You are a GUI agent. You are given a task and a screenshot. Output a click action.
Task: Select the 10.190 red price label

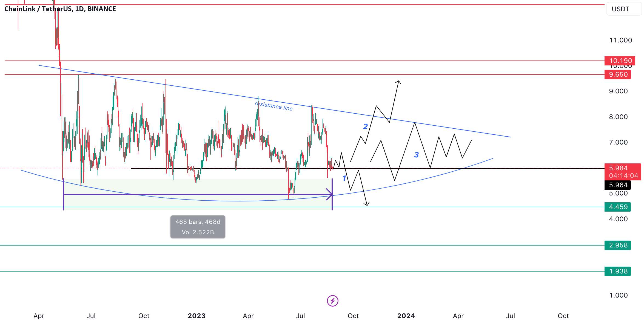tap(620, 61)
